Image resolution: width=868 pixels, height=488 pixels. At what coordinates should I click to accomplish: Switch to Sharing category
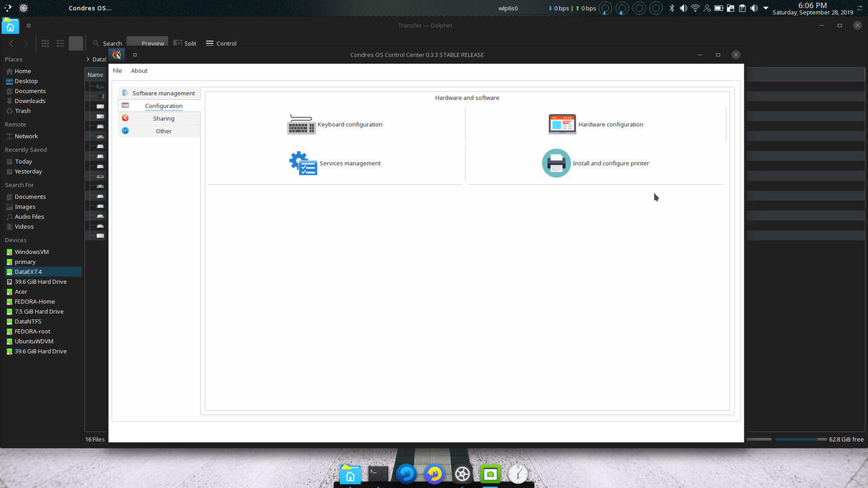(159, 119)
